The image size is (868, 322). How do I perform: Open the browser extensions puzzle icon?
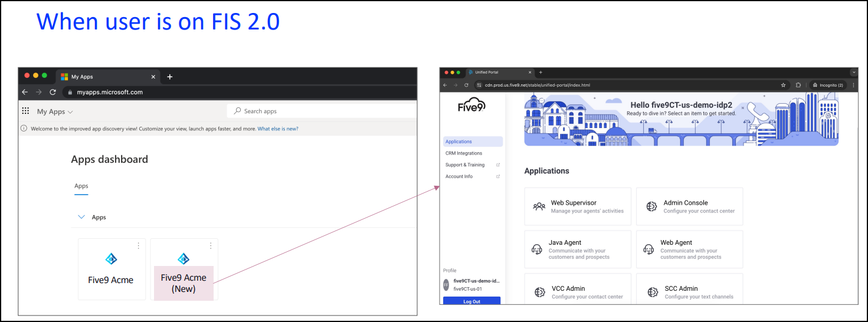click(798, 85)
